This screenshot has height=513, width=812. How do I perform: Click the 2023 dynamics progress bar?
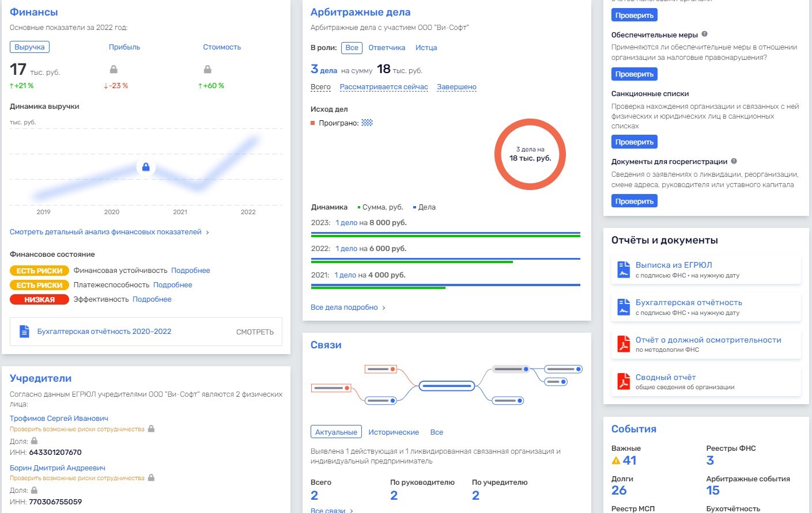[x=445, y=234]
